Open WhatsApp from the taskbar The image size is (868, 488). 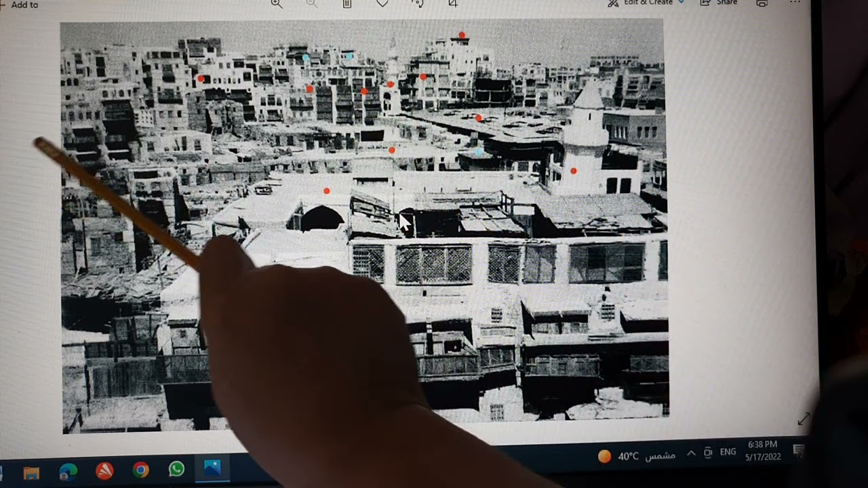(x=176, y=469)
